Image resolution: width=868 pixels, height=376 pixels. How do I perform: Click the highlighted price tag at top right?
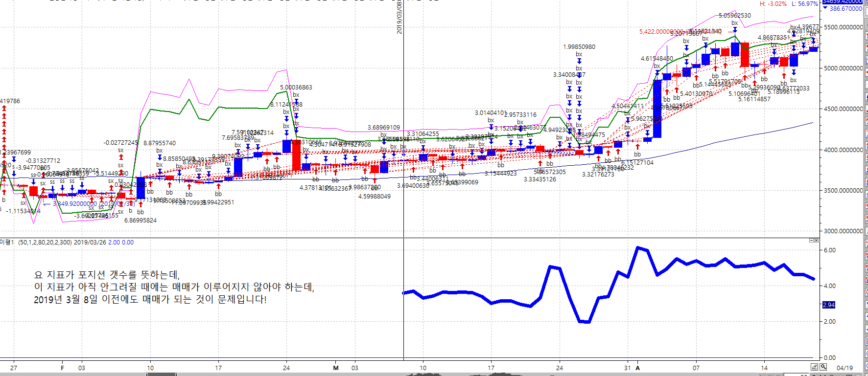pyautogui.click(x=842, y=2)
